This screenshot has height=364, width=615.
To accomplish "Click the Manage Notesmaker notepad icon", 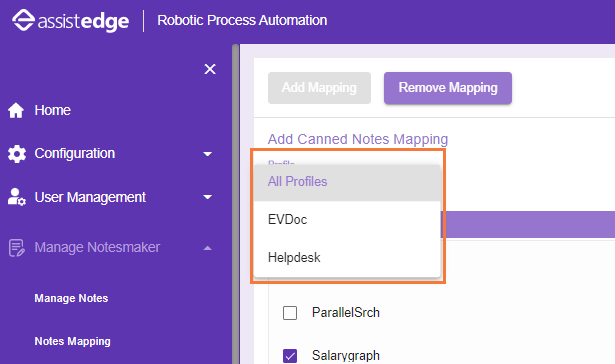I will tap(16, 248).
